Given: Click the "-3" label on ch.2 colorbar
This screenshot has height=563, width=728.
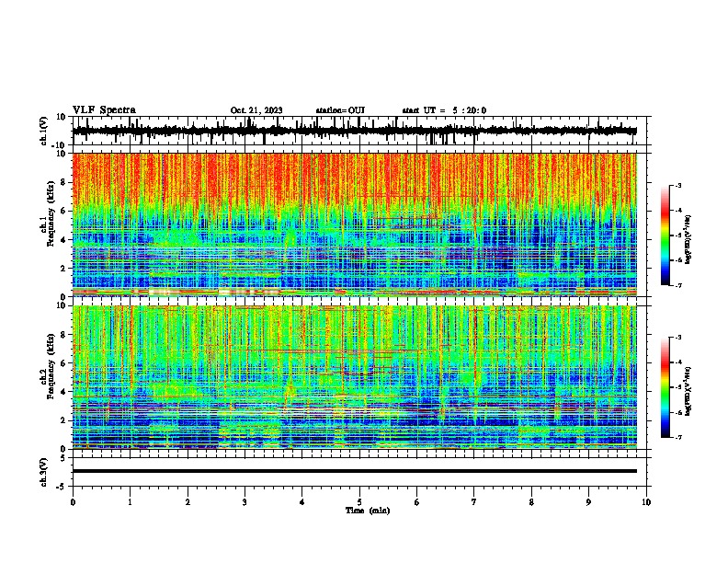Looking at the screenshot, I should (677, 338).
